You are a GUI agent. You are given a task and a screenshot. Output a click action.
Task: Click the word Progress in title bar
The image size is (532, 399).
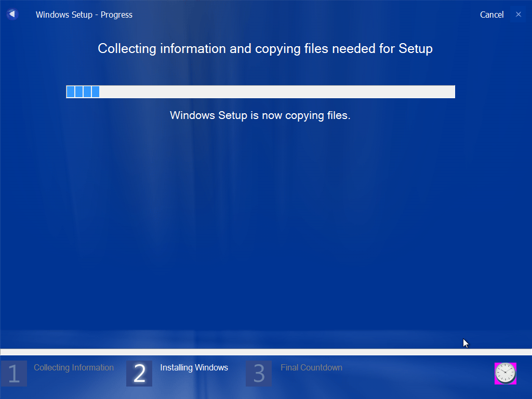pos(116,15)
